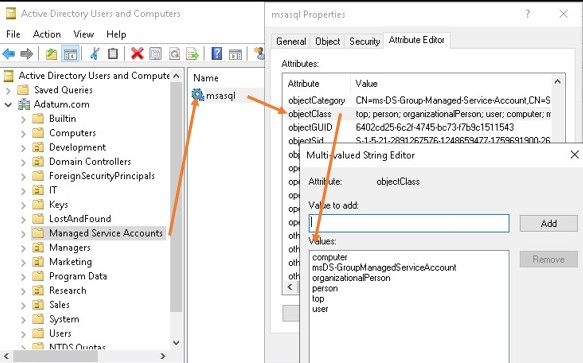This screenshot has height=363, width=583.
Task: Click the Domain Controllers OU icon
Action: pyautogui.click(x=38, y=162)
